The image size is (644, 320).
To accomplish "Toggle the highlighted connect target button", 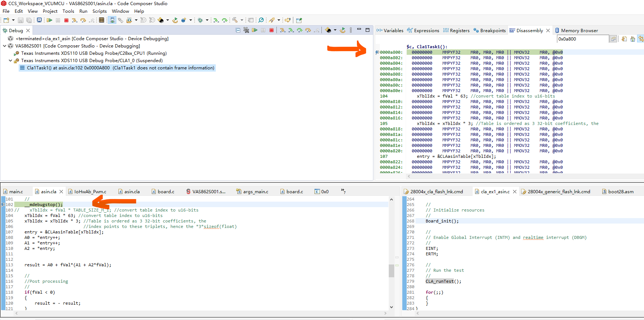I will pos(112,20).
